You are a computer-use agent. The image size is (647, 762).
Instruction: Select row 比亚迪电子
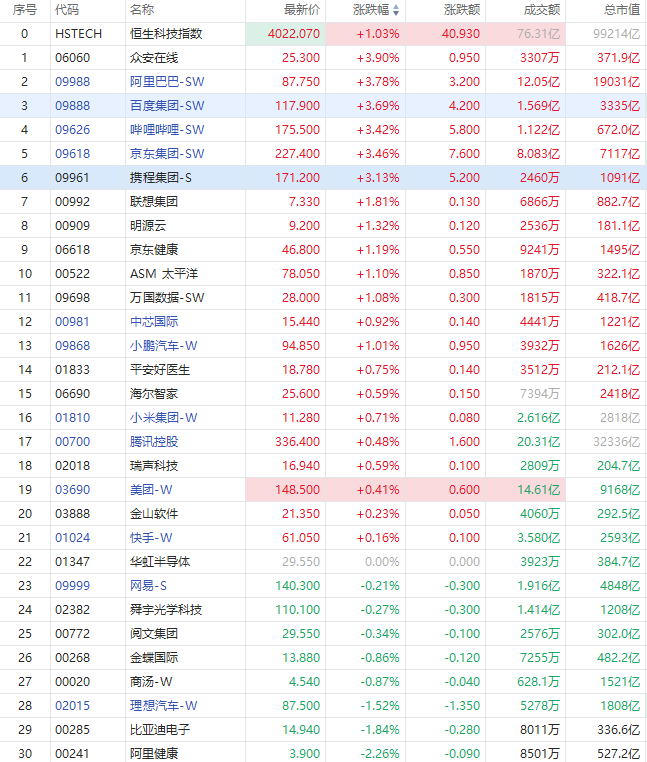click(x=323, y=729)
